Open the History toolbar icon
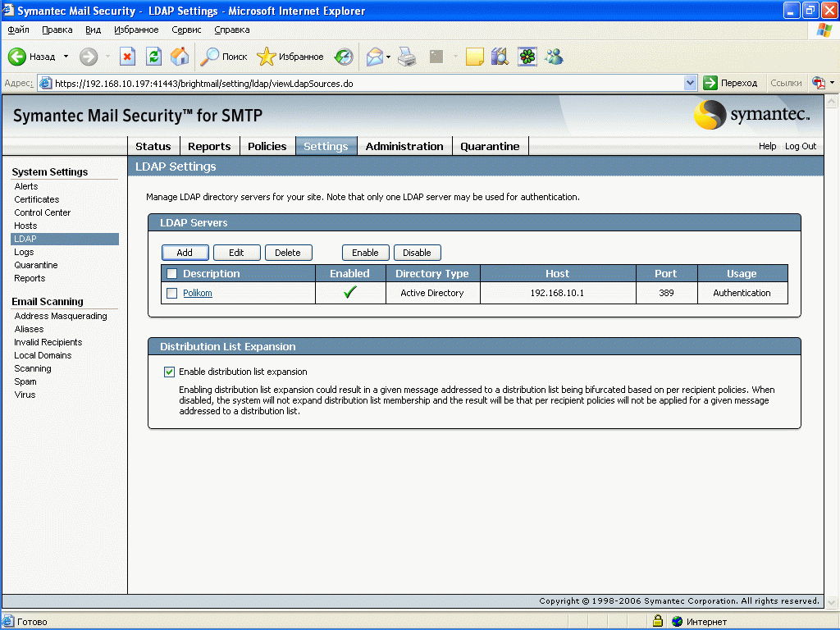This screenshot has height=630, width=840. point(344,57)
